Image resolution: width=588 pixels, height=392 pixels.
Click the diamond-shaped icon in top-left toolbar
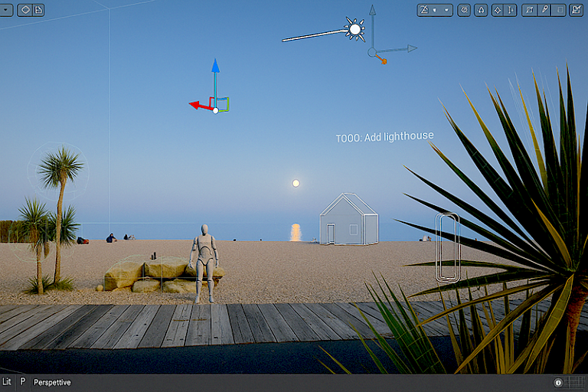[x=24, y=10]
